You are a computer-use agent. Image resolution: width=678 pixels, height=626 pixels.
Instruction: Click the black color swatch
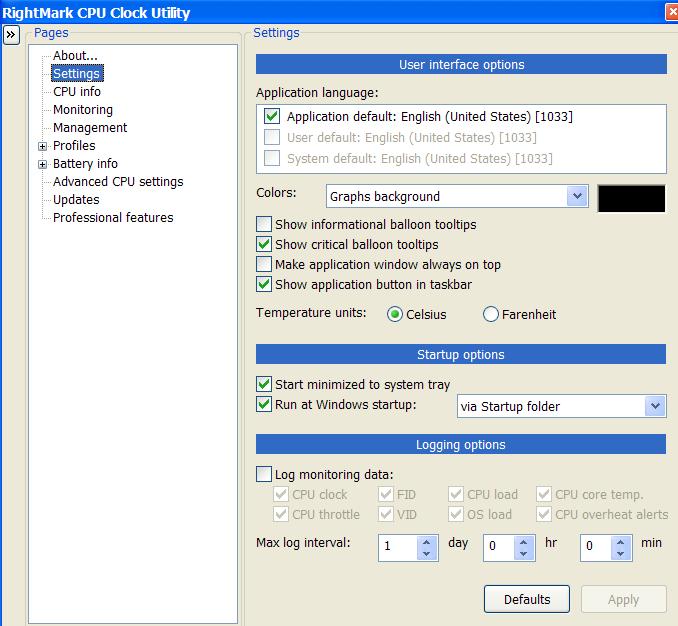(x=631, y=198)
